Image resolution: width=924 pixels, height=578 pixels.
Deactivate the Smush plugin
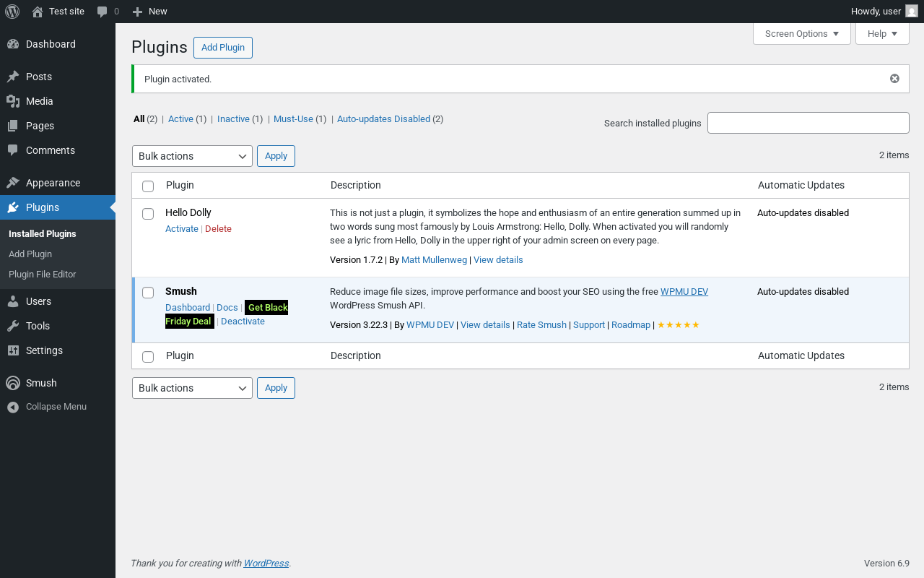click(x=243, y=322)
